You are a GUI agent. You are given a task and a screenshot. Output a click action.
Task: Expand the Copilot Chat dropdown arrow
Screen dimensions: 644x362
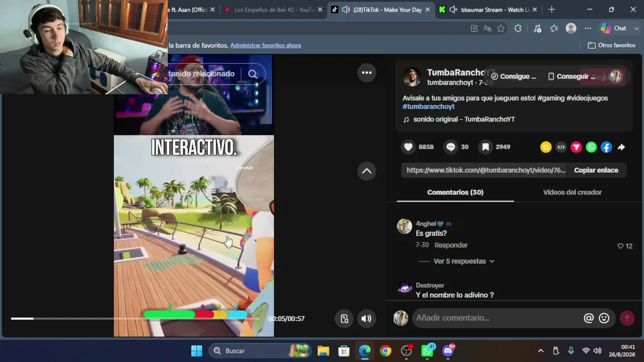tap(636, 29)
